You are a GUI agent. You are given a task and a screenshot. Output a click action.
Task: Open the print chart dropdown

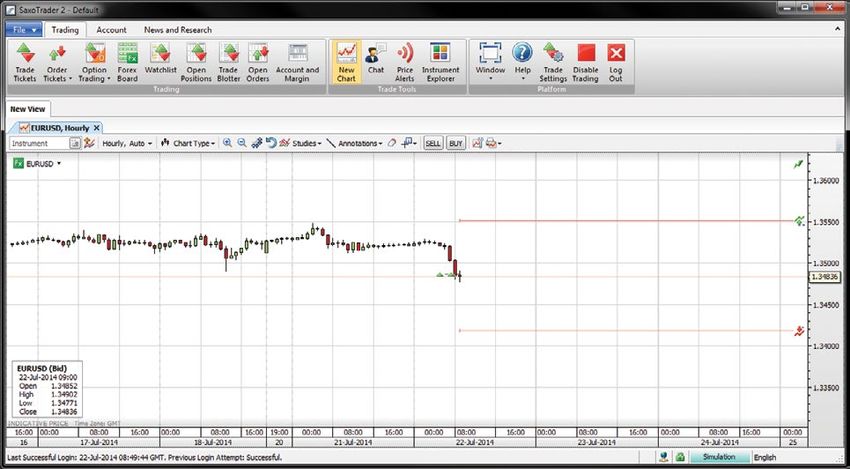tap(493, 143)
